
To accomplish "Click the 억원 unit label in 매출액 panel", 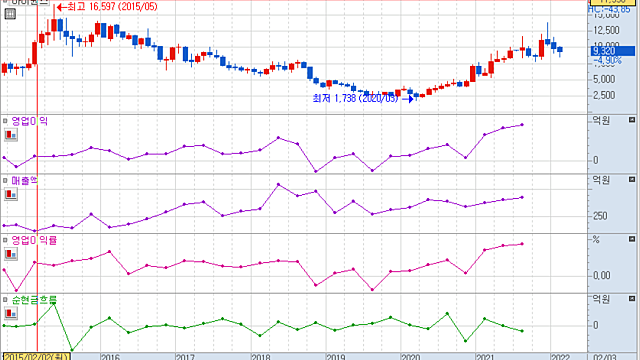I will point(601,180).
